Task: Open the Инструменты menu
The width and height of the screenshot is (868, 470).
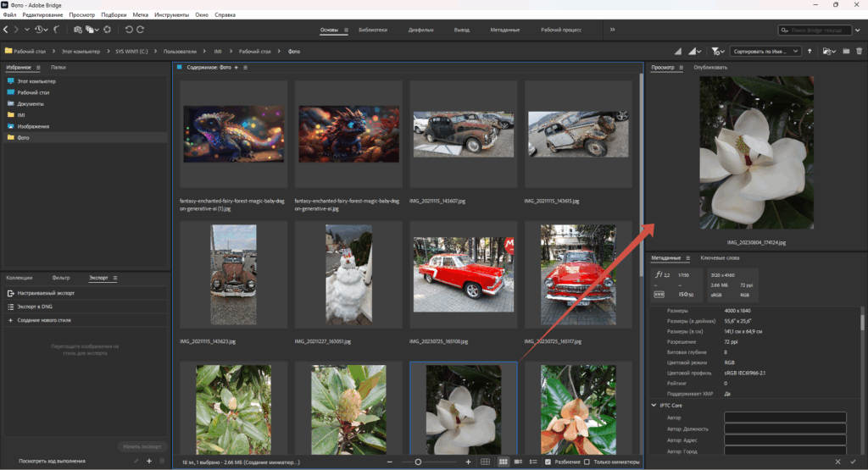Action: (171, 15)
